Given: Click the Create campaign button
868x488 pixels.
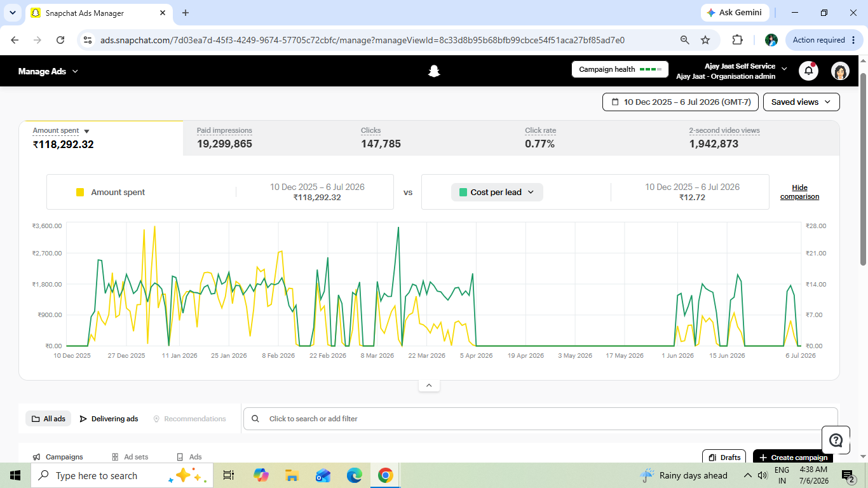Looking at the screenshot, I should click(793, 457).
